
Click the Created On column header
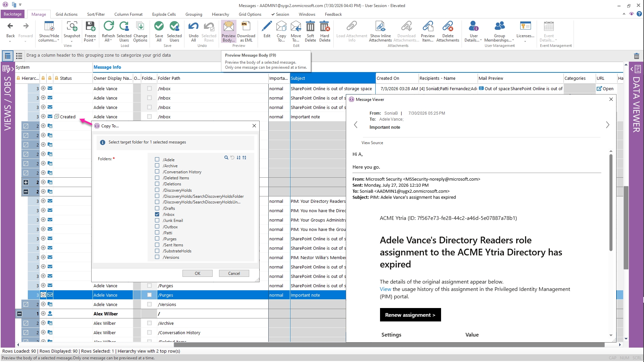(397, 78)
